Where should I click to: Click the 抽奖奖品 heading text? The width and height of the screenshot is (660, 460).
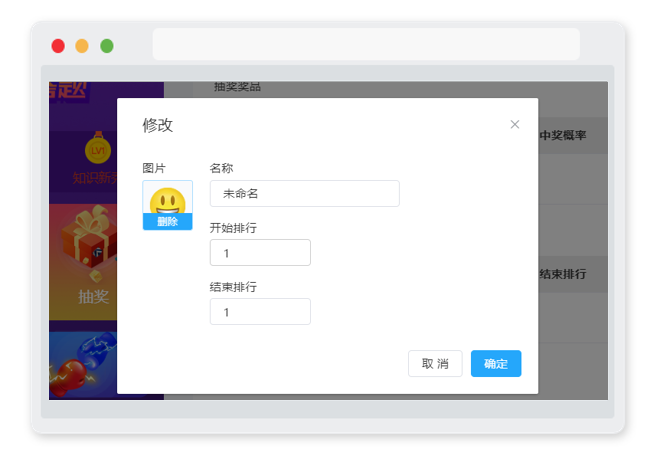click(237, 87)
